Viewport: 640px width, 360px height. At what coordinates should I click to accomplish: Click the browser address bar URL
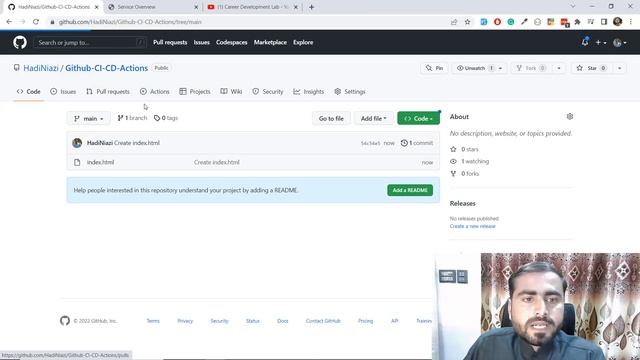click(x=130, y=22)
